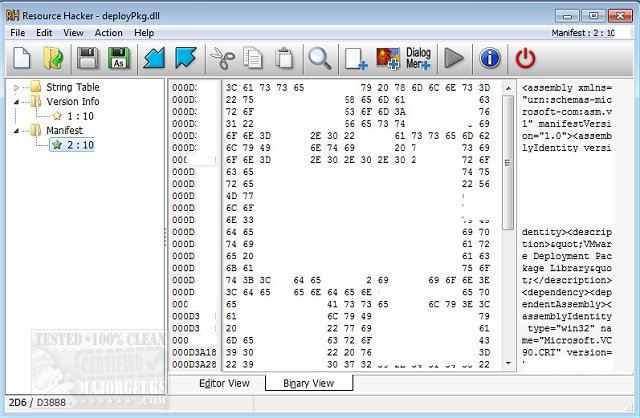This screenshot has height=418, width=640.
Task: Open Find with the magnifying glass icon
Action: (320, 58)
